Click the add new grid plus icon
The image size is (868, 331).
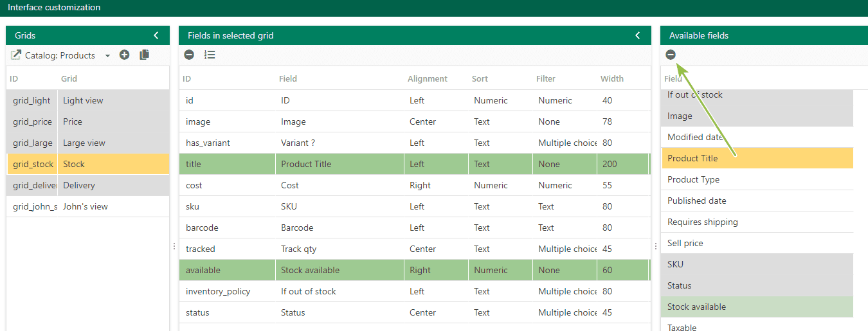coord(125,55)
